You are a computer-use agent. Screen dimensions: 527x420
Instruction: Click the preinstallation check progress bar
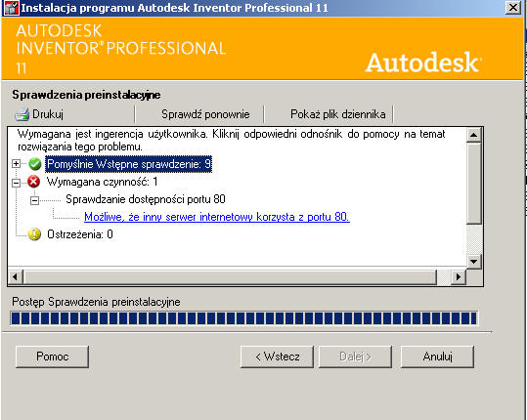243,318
